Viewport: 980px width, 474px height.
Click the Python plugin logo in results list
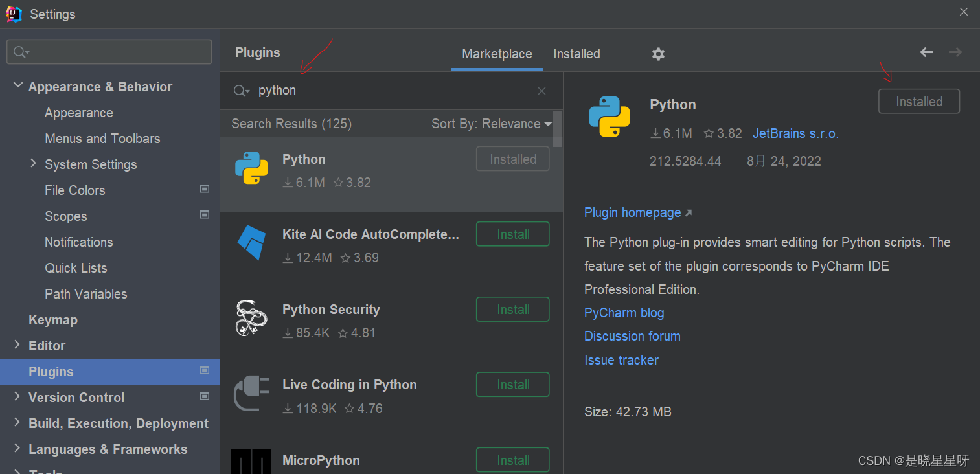coord(251,168)
